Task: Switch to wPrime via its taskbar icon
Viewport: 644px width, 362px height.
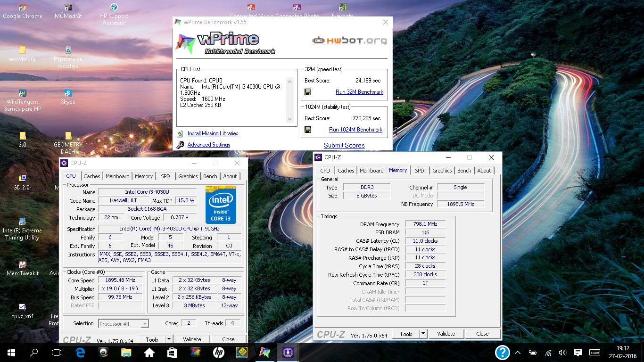Action: point(264,352)
